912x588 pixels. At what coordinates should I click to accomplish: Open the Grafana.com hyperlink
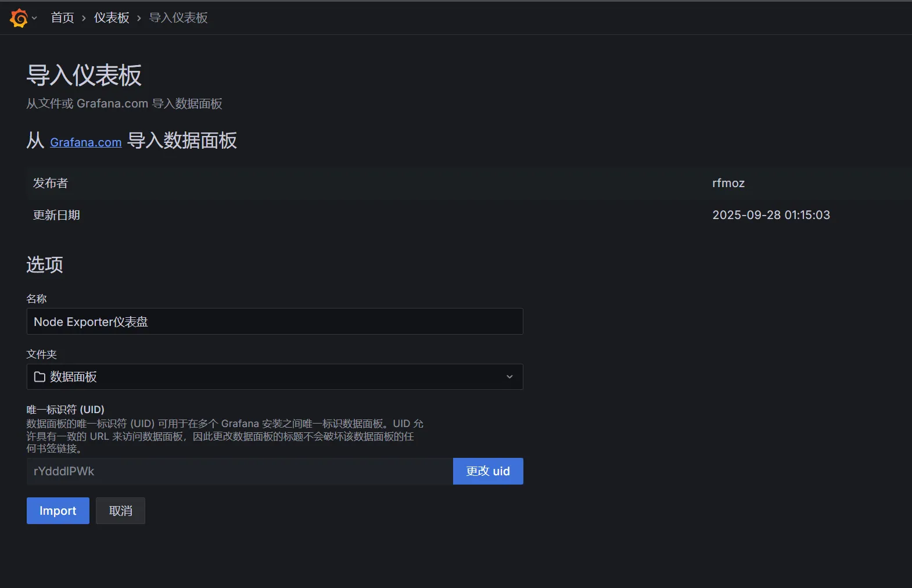pos(85,142)
